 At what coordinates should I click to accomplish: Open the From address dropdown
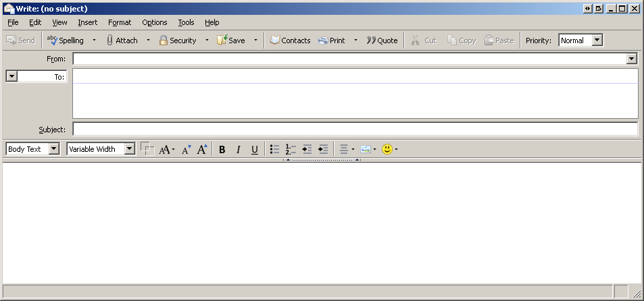632,59
